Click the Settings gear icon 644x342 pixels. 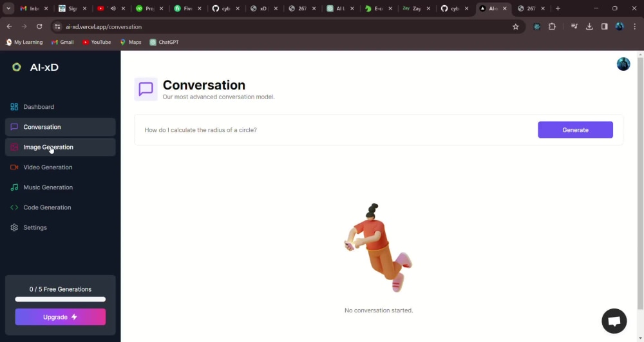(14, 227)
